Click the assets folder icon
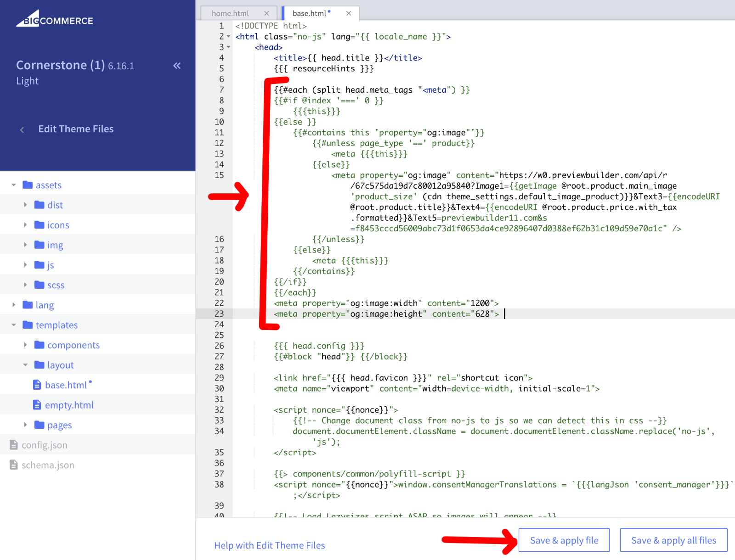Screen dimensions: 735x560 [28, 185]
